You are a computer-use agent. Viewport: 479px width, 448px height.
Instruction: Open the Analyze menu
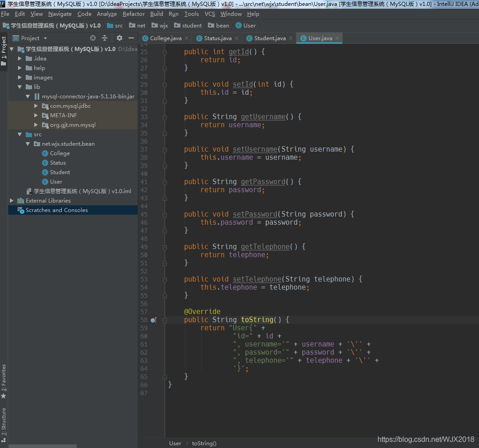pyautogui.click(x=106, y=14)
